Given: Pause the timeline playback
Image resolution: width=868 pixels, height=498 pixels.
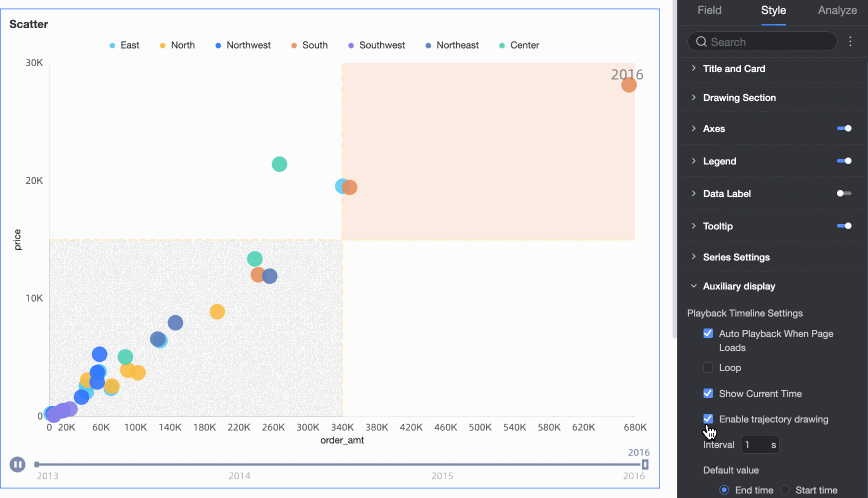Looking at the screenshot, I should pyautogui.click(x=17, y=464).
